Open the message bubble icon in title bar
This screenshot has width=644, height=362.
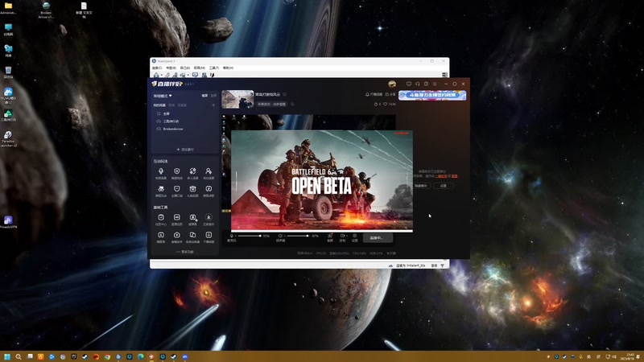click(409, 84)
